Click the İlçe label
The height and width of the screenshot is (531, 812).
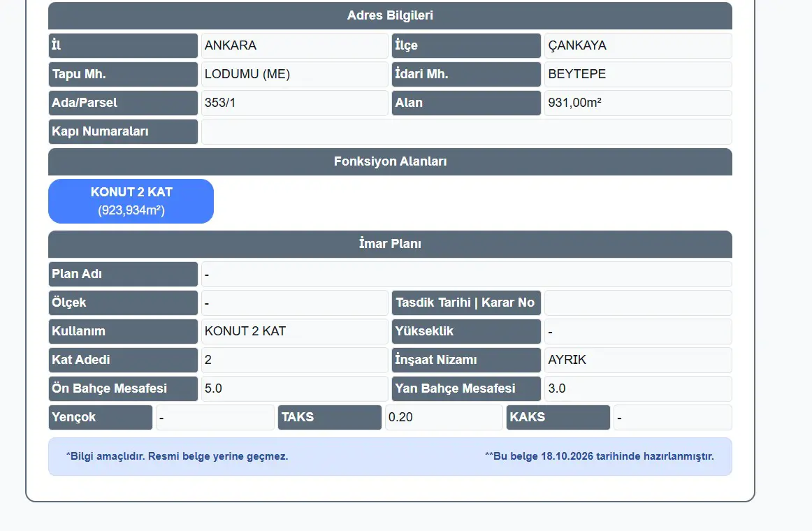[466, 45]
